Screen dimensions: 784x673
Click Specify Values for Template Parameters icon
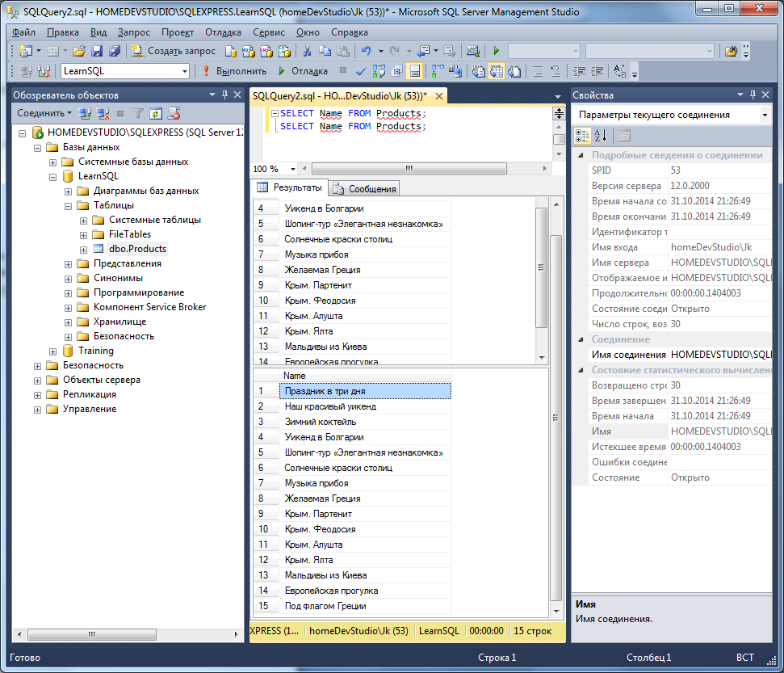[x=620, y=72]
